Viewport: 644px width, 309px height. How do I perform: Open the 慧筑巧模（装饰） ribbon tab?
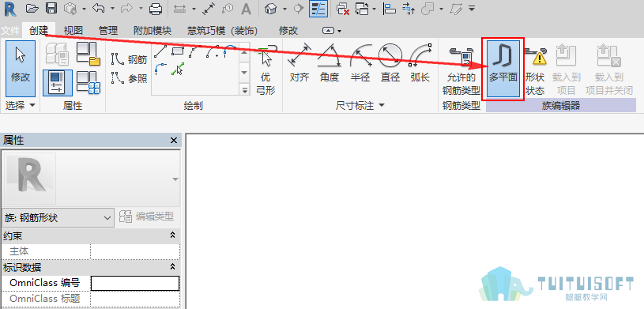222,30
